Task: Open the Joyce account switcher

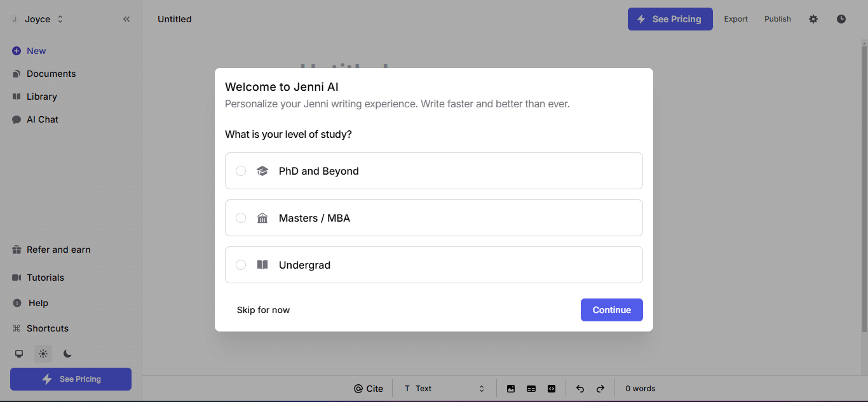Action: 38,19
